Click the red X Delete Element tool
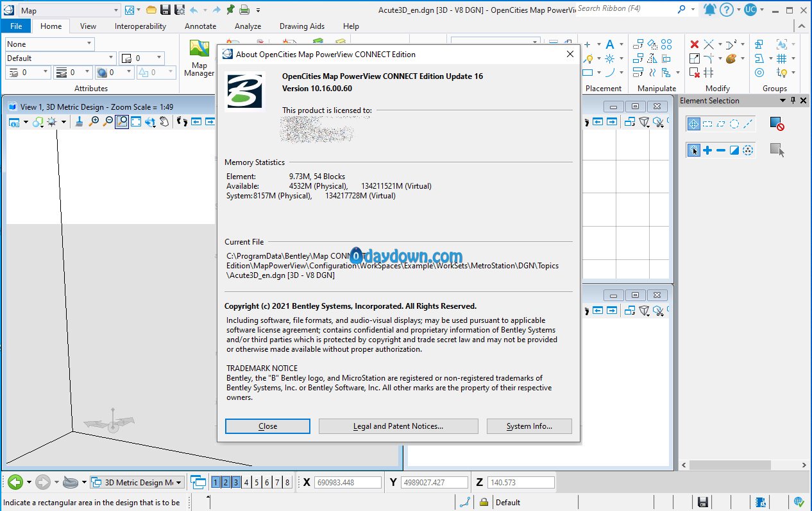This screenshot has width=812, height=511. [x=694, y=44]
